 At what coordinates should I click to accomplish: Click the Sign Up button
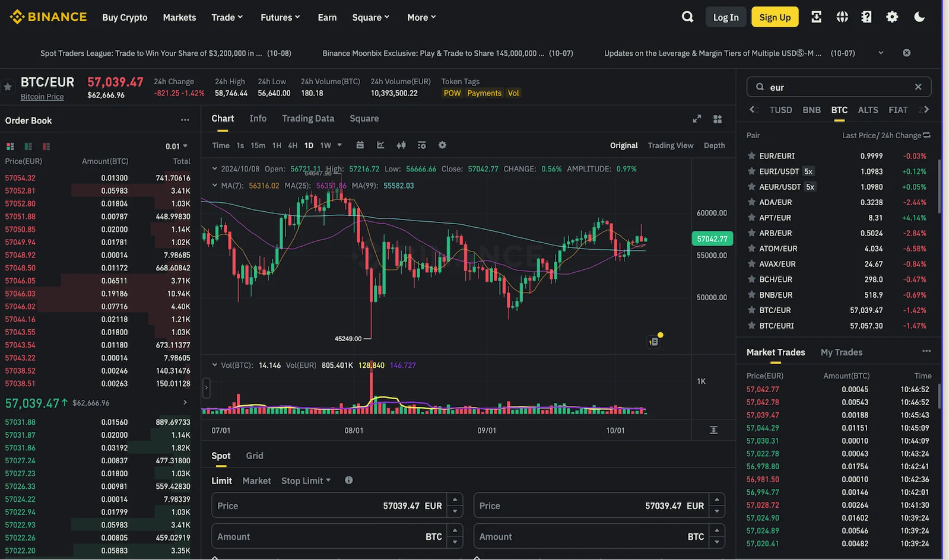[x=775, y=17]
